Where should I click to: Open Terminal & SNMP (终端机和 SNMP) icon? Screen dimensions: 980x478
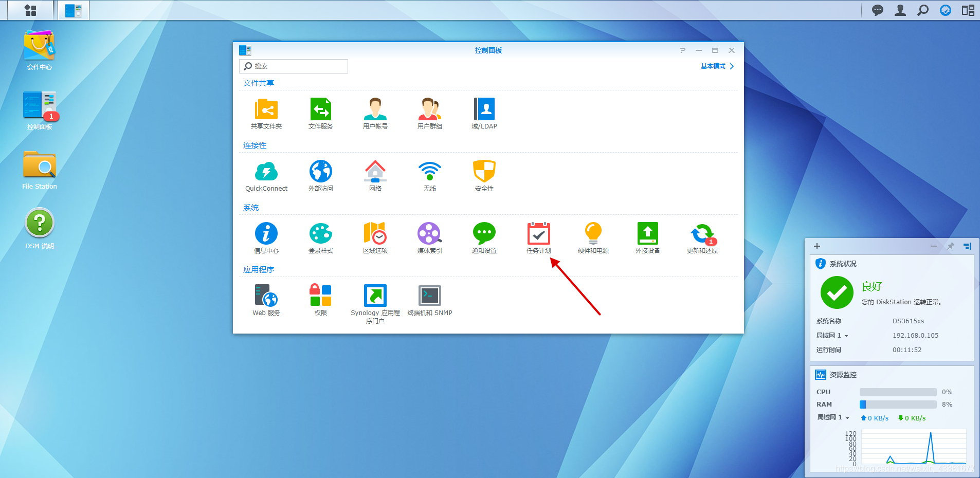click(x=430, y=296)
